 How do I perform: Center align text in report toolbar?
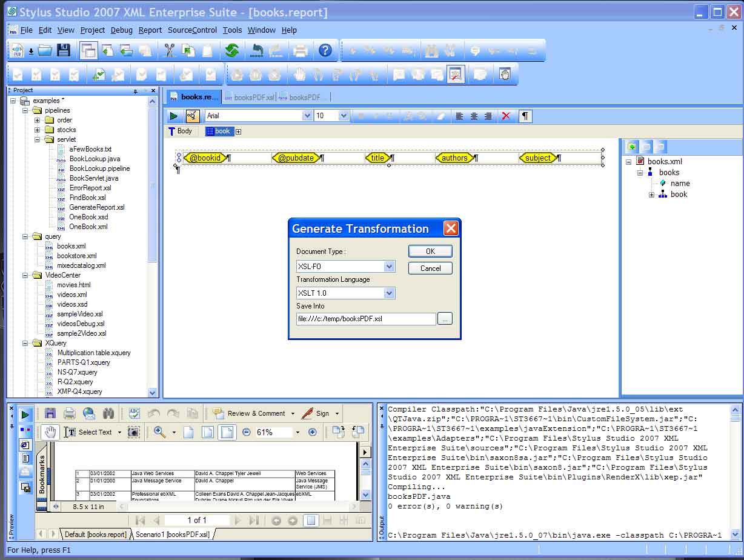click(474, 116)
